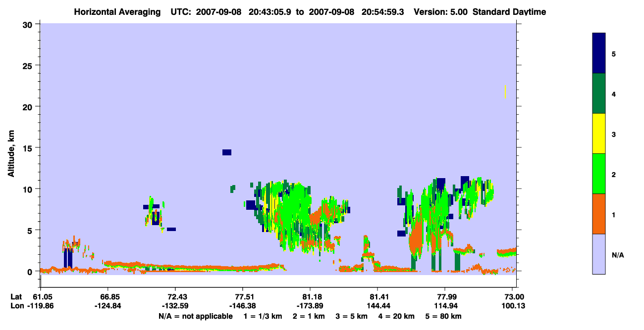The width and height of the screenshot is (644, 330).
Task: Click latitude value '61.05'
Action: pyautogui.click(x=43, y=296)
